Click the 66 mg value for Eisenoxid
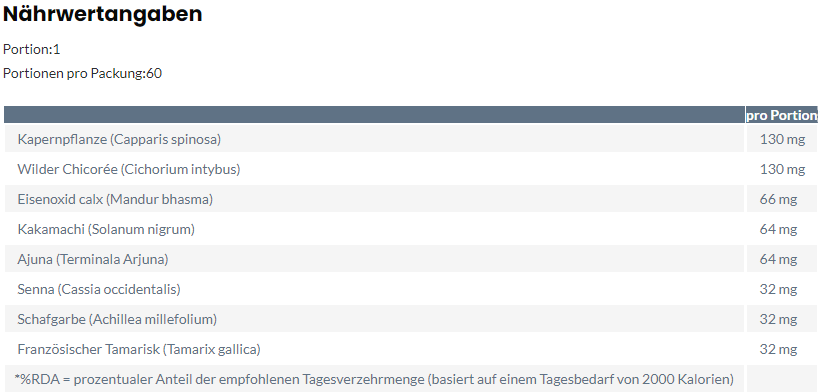 pyautogui.click(x=779, y=199)
